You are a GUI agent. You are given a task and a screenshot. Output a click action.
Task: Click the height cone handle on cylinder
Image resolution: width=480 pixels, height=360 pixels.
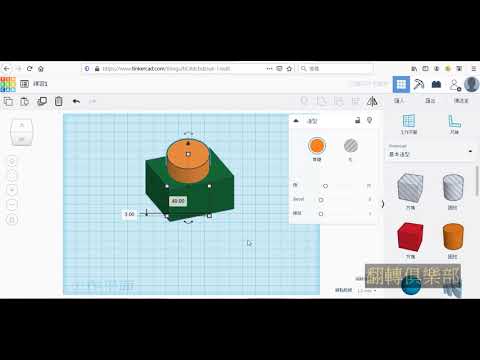(188, 143)
